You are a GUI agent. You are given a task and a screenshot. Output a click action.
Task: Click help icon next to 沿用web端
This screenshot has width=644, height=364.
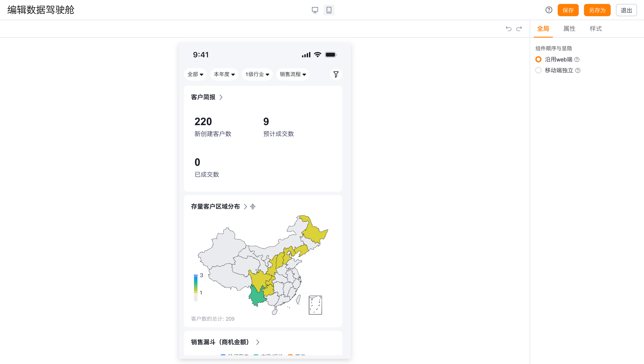point(577,59)
